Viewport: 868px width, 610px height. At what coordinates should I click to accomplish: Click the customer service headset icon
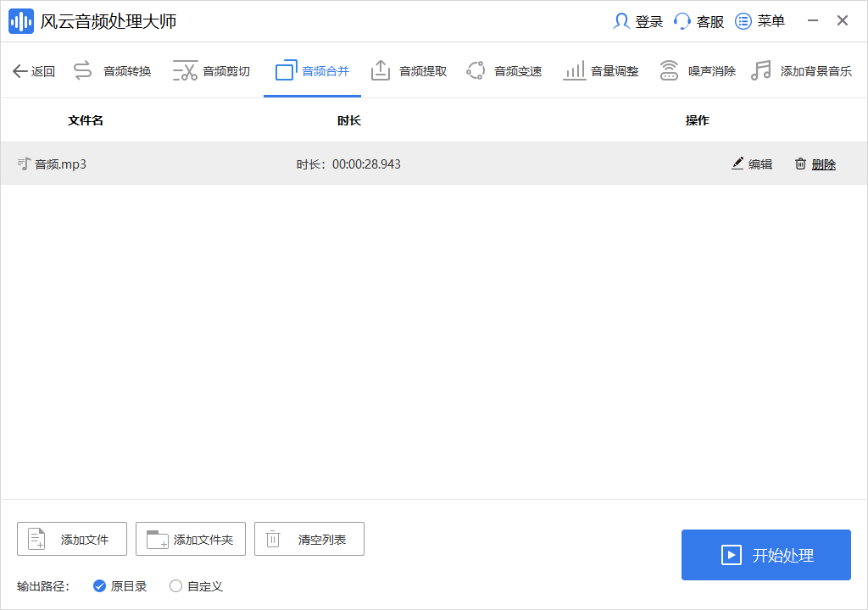[x=682, y=21]
